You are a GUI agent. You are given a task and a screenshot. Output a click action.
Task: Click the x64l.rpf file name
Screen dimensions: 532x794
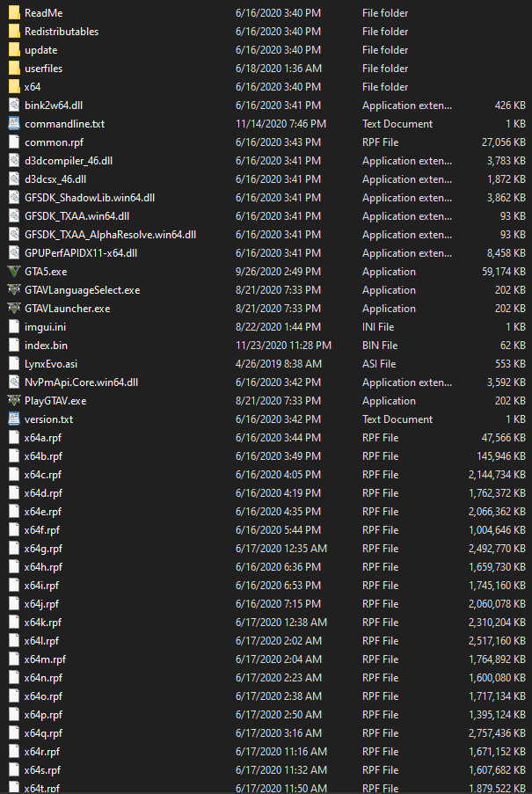(x=41, y=641)
